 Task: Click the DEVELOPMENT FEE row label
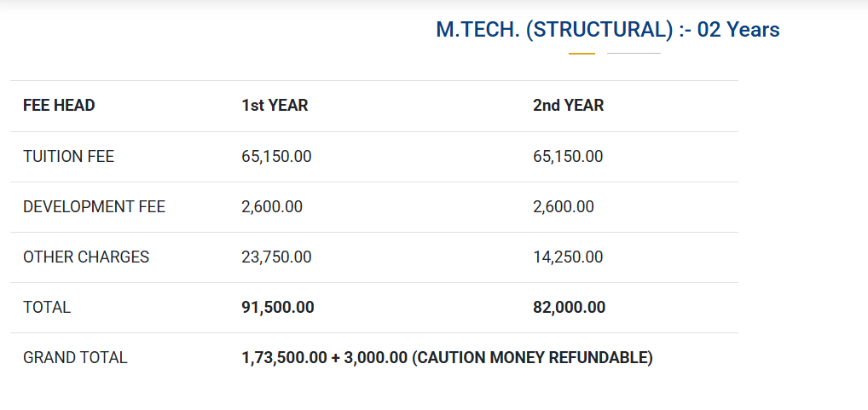click(94, 207)
